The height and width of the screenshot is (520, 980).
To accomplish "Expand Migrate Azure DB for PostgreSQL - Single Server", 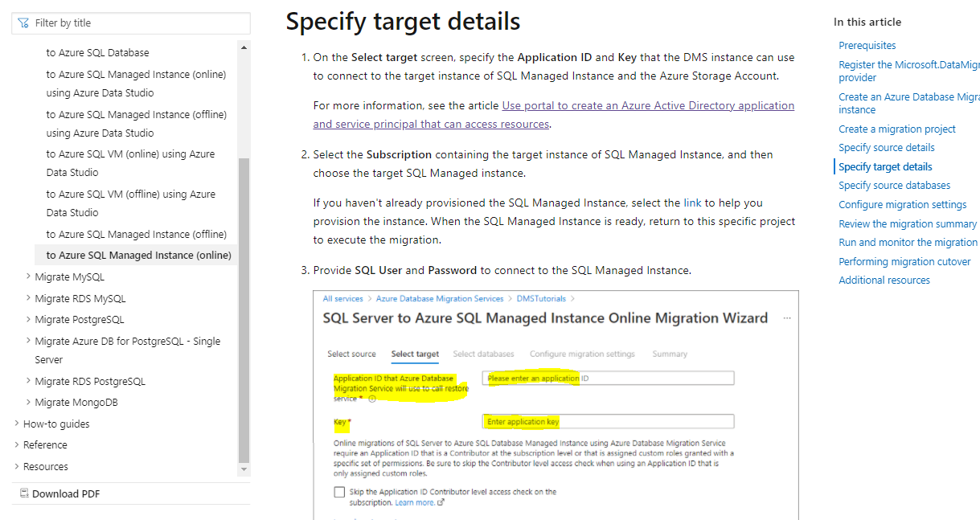I will [30, 342].
